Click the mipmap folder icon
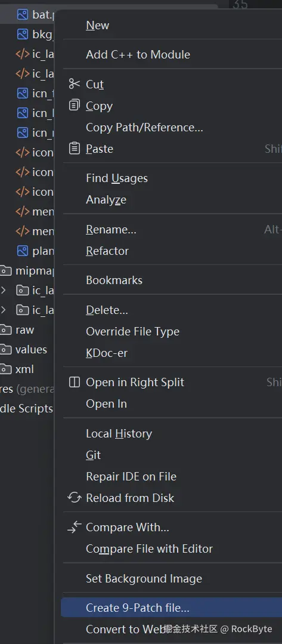 [x=5, y=270]
